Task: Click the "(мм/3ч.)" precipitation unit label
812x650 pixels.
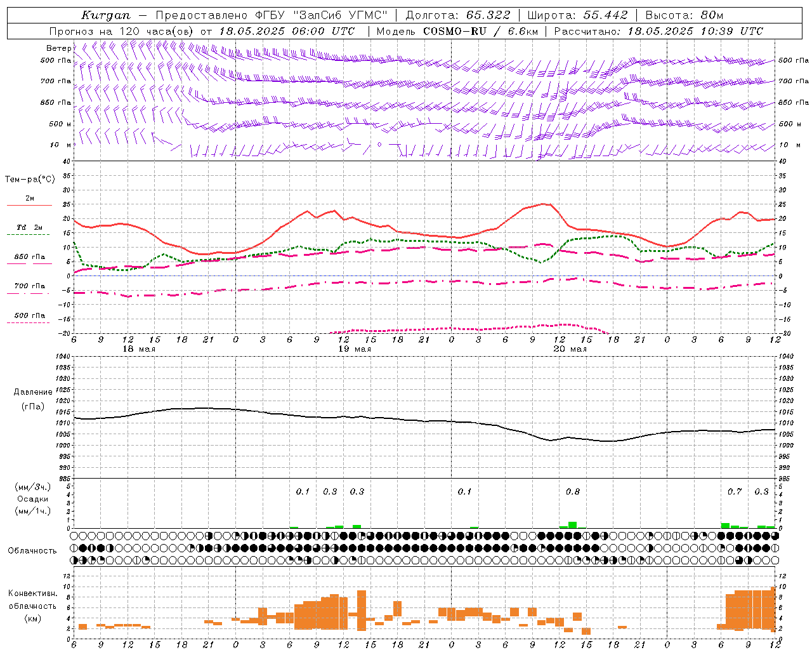Action: 33,487
